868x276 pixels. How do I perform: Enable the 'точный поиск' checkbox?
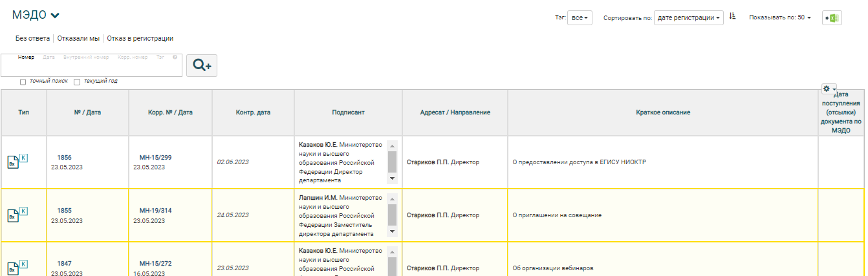(x=23, y=82)
